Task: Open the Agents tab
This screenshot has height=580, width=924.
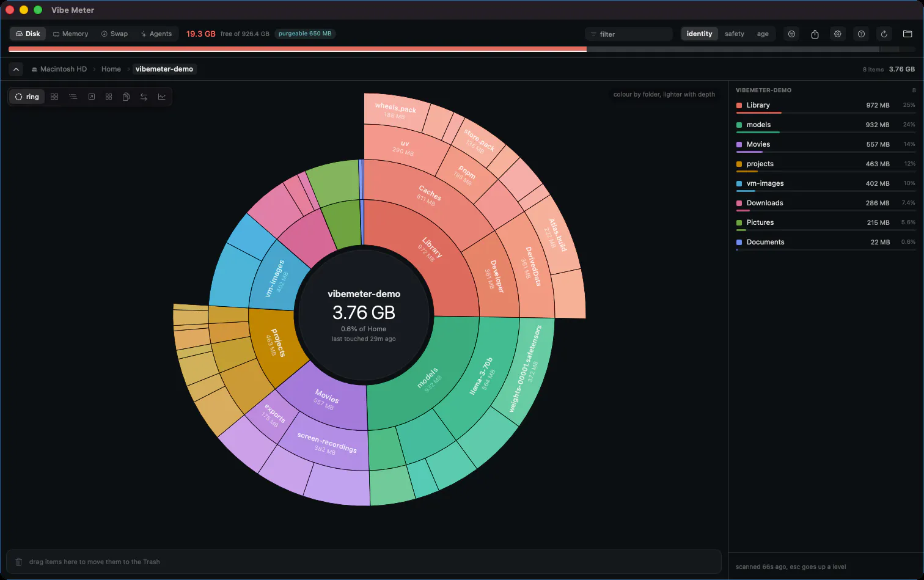Action: [156, 34]
